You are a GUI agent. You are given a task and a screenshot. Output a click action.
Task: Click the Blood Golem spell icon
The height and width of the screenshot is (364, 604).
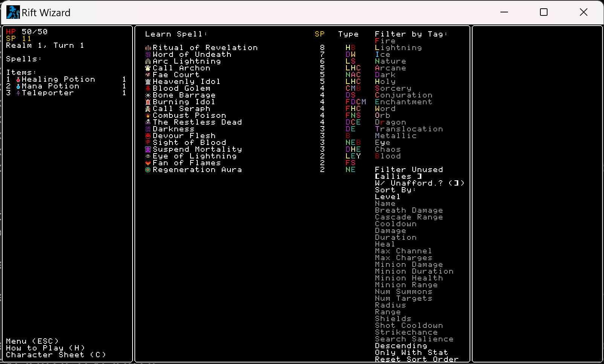(x=148, y=88)
